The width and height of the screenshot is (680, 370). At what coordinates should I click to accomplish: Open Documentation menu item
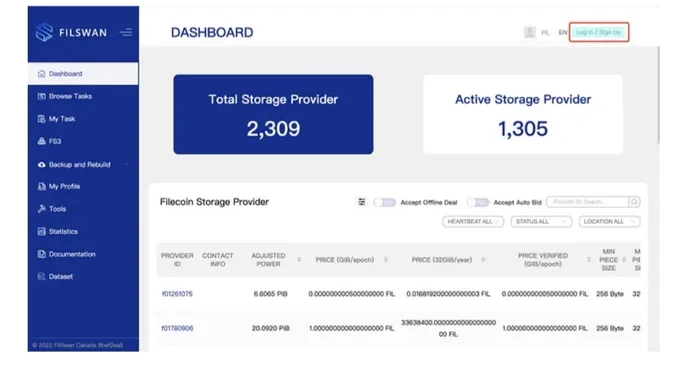coord(83,254)
